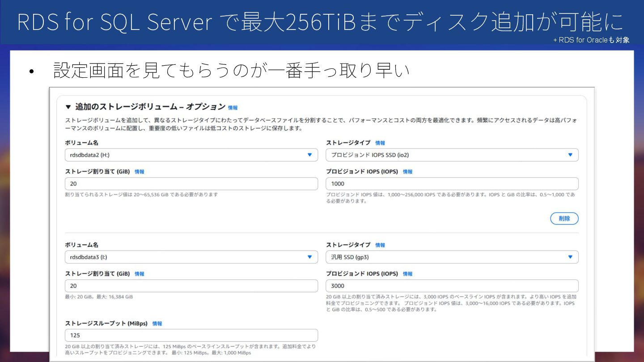Image resolution: width=644 pixels, height=362 pixels.
Task: Click 情報 link next to first ストレージタイプ
Action: point(380,143)
